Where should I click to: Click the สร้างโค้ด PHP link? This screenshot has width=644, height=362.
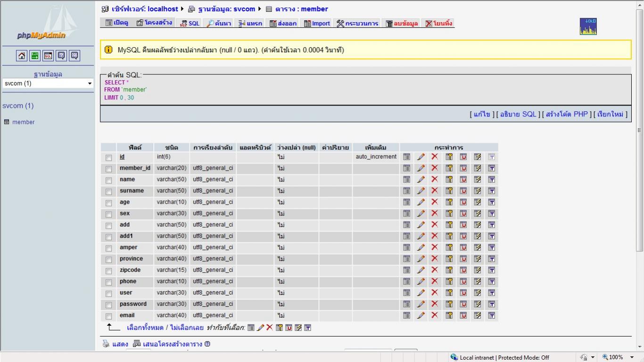click(567, 114)
